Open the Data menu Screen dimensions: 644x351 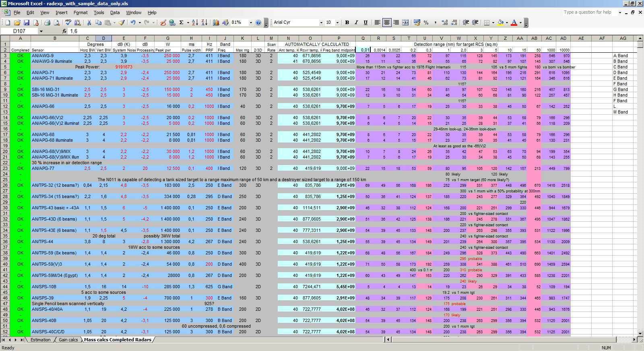pos(115,12)
